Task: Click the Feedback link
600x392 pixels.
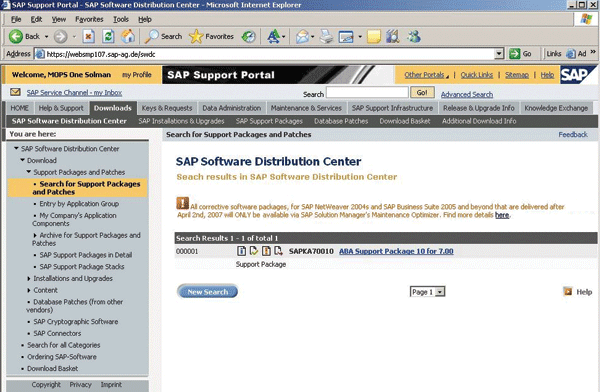Action: pyautogui.click(x=573, y=134)
